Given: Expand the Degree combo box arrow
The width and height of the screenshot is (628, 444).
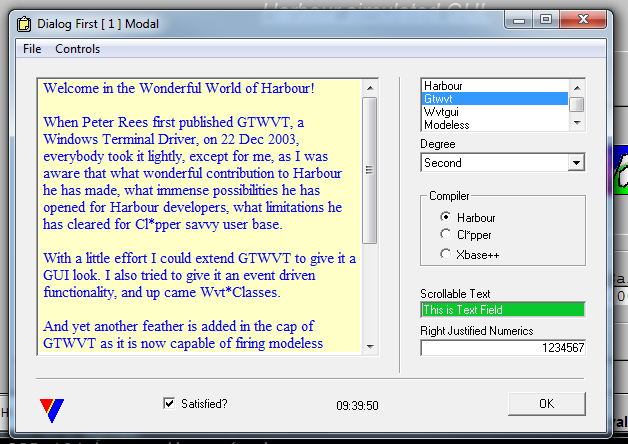Looking at the screenshot, I should tap(576, 163).
